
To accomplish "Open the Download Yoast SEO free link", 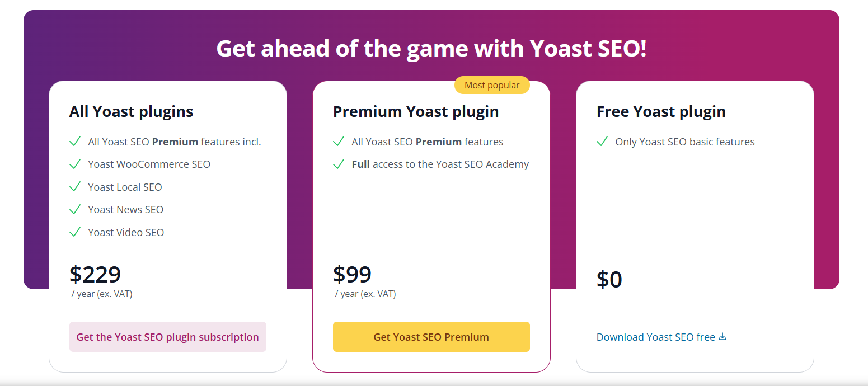I will point(655,337).
